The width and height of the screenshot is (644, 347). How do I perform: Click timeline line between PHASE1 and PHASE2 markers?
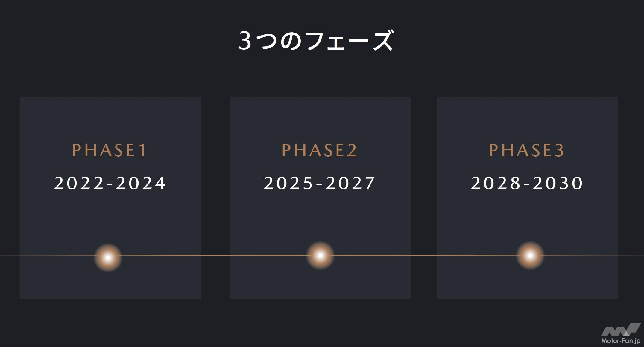pos(214,256)
